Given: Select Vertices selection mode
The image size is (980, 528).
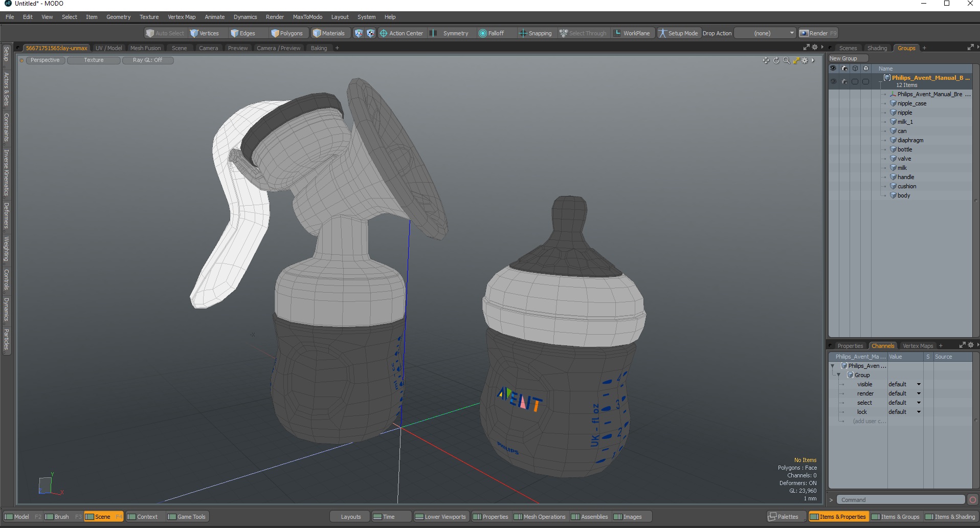Looking at the screenshot, I should coord(205,33).
